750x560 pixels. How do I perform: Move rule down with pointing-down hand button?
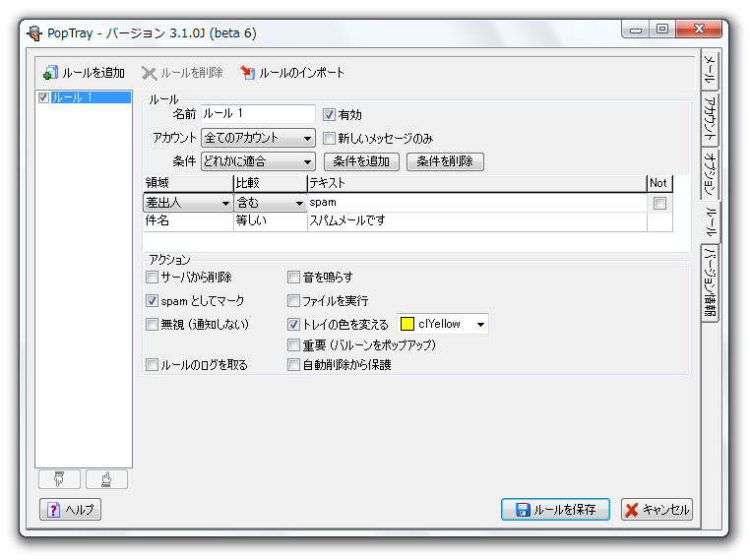pos(59,479)
